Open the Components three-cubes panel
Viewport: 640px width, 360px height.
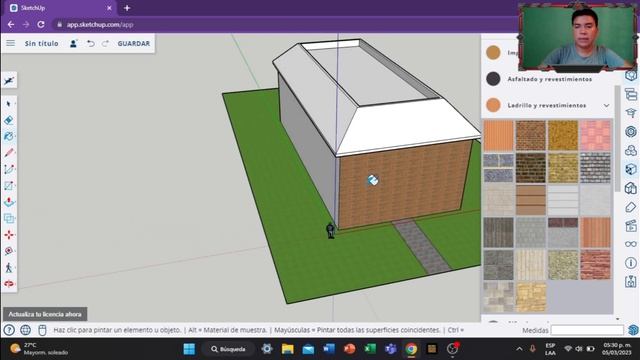click(x=631, y=151)
